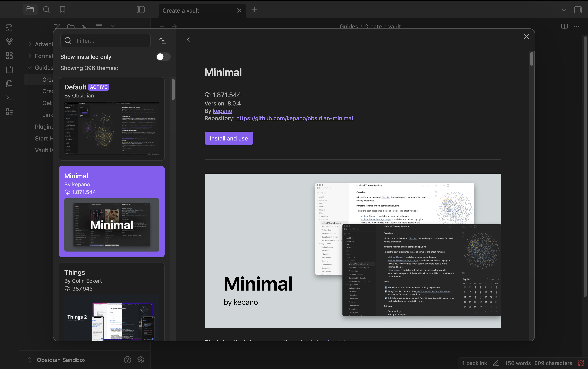Open the tab list dropdown chevron
This screenshot has width=588, height=369.
pyautogui.click(x=564, y=10)
